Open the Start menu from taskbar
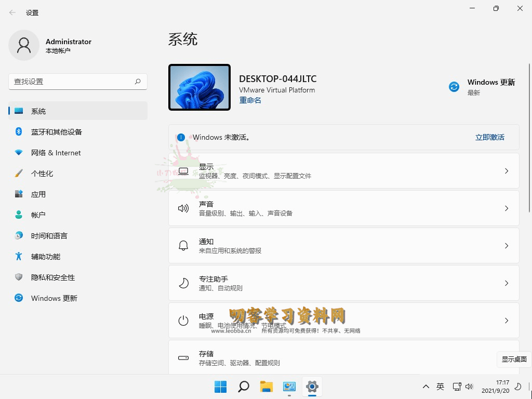Image resolution: width=532 pixels, height=399 pixels. pyautogui.click(x=220, y=387)
